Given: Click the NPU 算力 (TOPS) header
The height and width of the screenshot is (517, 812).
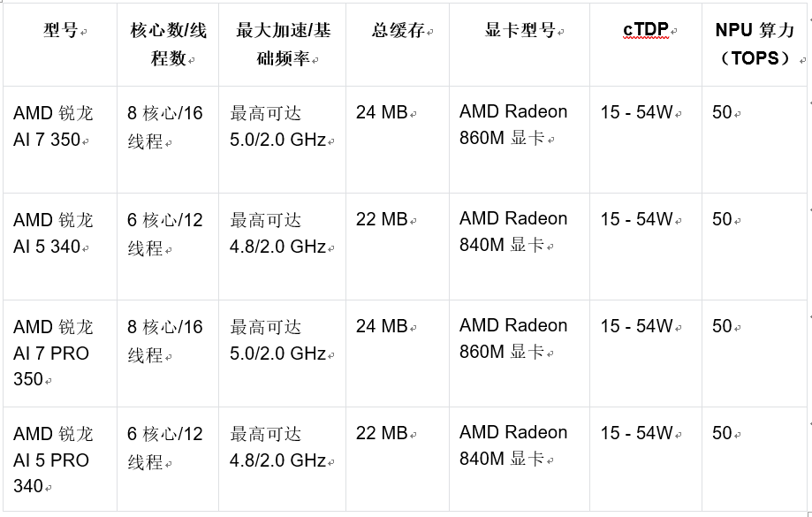Looking at the screenshot, I should 754,44.
